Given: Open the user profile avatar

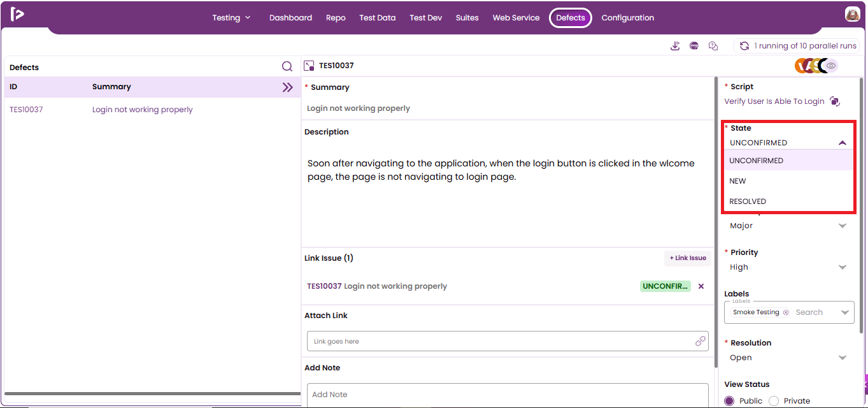Looking at the screenshot, I should click(853, 14).
